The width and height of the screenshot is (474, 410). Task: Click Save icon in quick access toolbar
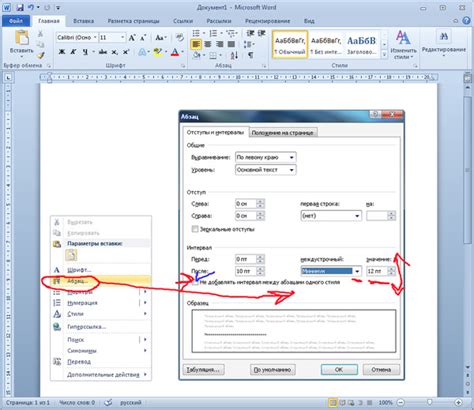pos(20,7)
